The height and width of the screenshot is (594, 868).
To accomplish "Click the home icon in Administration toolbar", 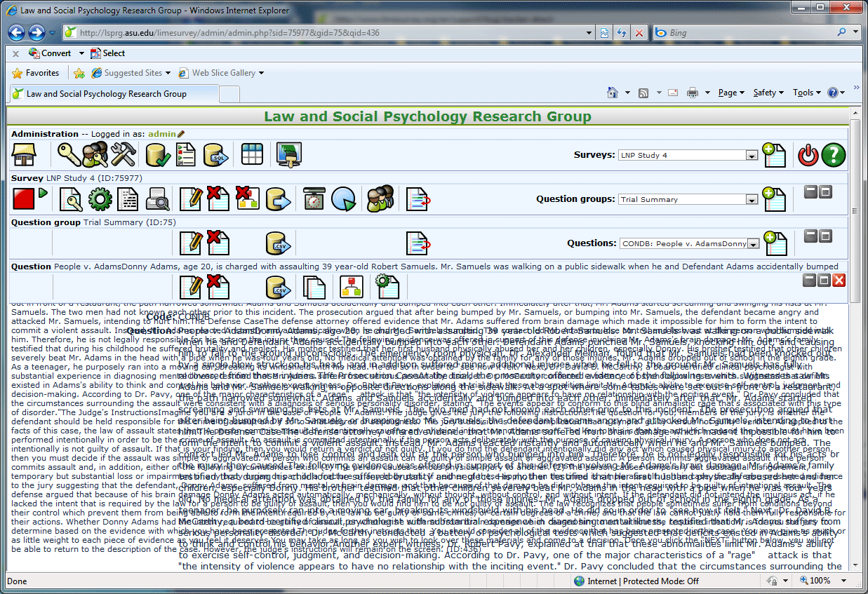I will coord(24,155).
